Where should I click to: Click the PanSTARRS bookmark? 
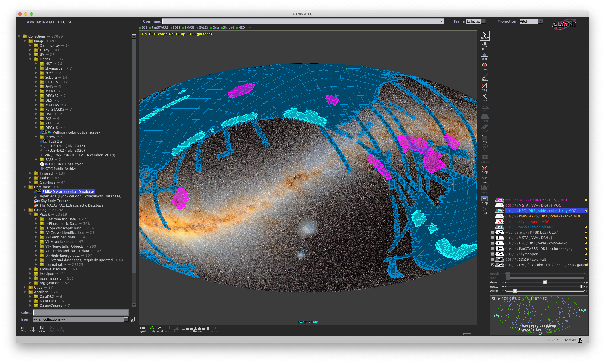coord(159,28)
